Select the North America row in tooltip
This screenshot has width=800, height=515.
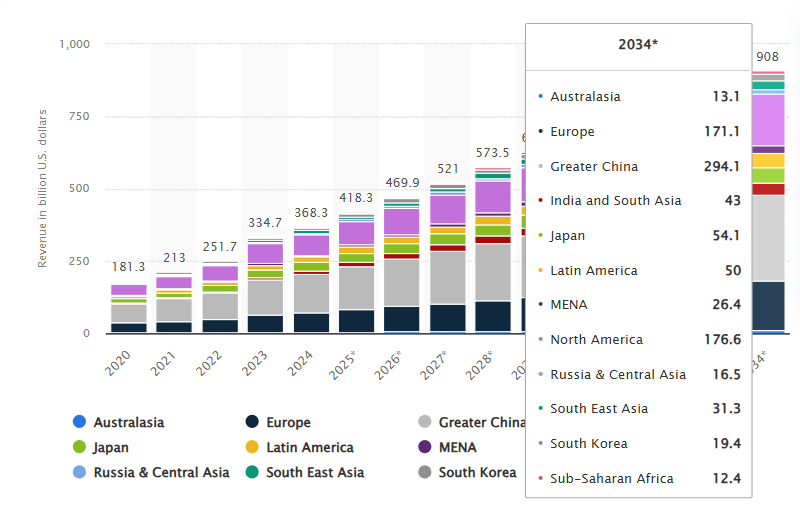(x=596, y=340)
